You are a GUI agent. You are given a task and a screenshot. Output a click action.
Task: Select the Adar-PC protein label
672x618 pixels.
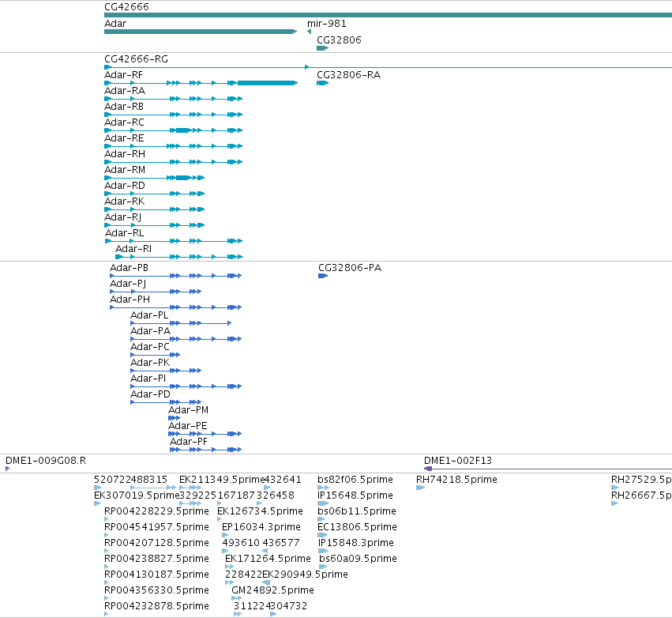click(x=150, y=347)
